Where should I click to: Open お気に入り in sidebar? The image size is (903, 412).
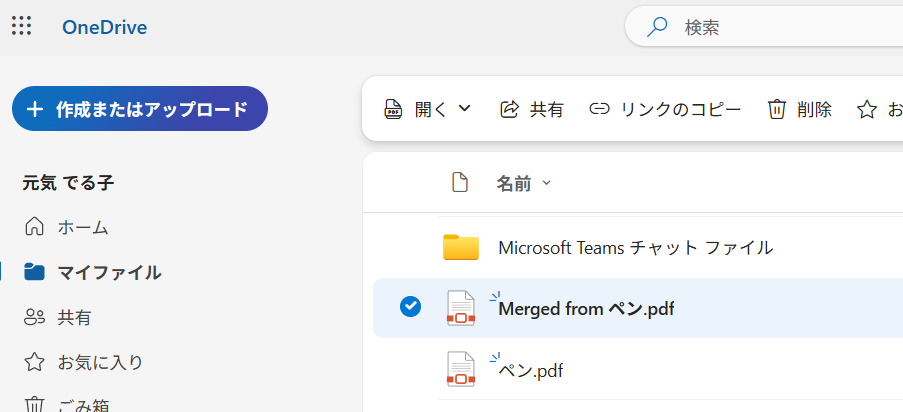pos(99,362)
